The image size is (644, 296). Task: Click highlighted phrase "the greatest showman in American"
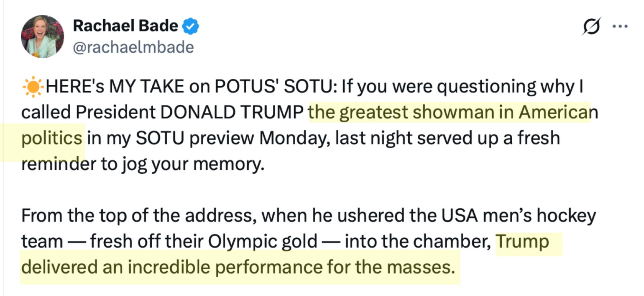point(449,112)
